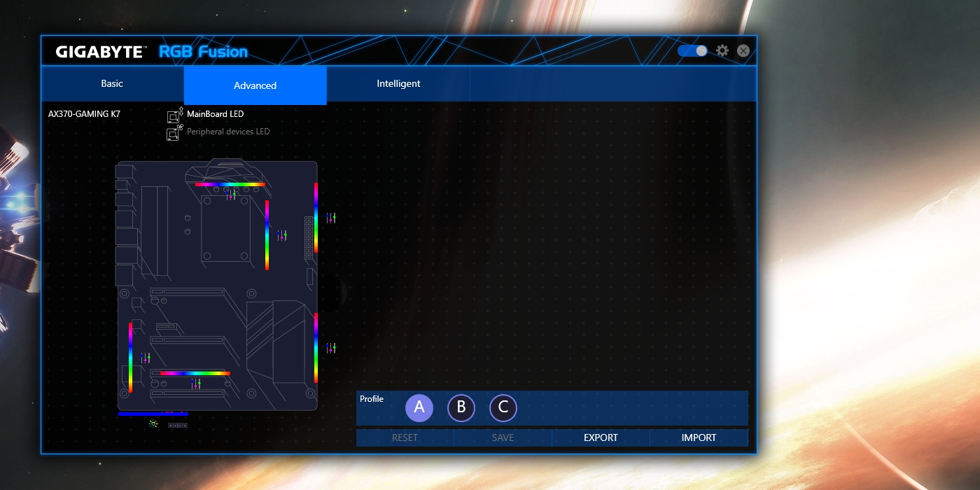Viewport: 980px width, 490px height.
Task: Toggle the RGB Fusion power switch
Action: tap(692, 51)
